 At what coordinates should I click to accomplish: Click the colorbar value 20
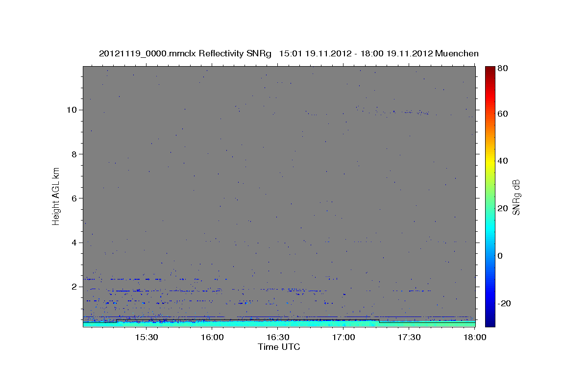click(502, 208)
